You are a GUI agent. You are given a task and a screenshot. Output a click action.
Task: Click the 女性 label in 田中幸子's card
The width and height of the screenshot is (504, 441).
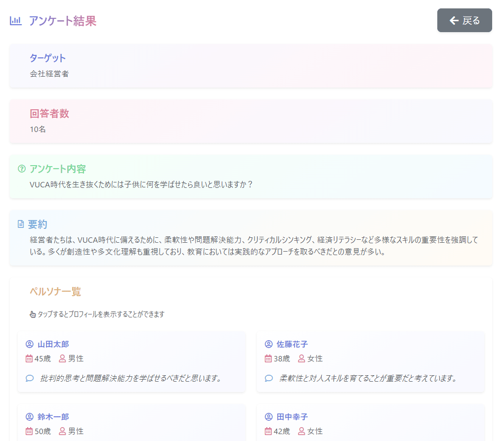pos(315,431)
